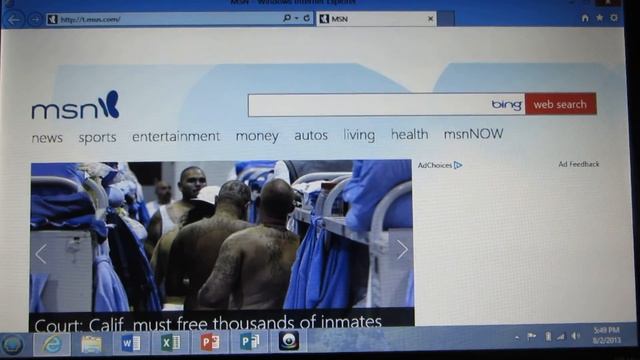Image resolution: width=640 pixels, height=360 pixels.
Task: Close the MSN tab
Action: (x=430, y=19)
